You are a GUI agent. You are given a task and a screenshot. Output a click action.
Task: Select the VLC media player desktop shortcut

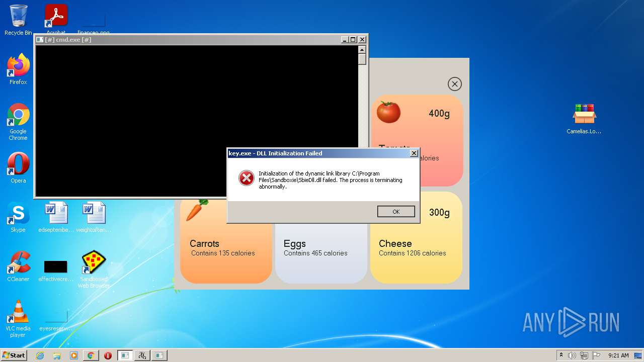pos(18,319)
